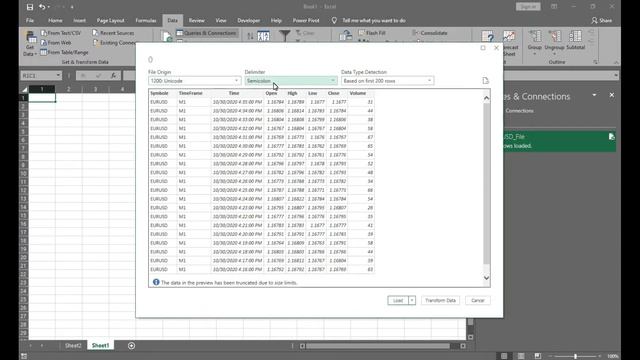This screenshot has width=640, height=360.
Task: Click the Load button in the dialog
Action: point(398,300)
